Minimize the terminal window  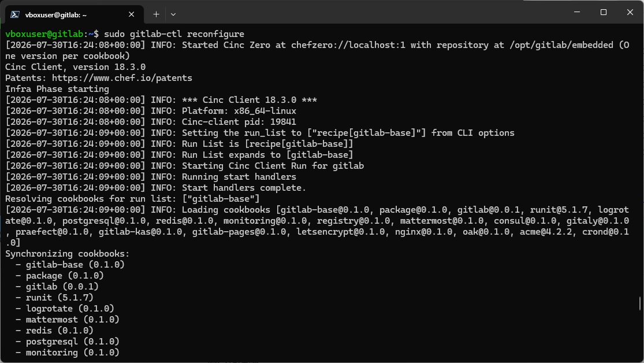click(x=577, y=12)
